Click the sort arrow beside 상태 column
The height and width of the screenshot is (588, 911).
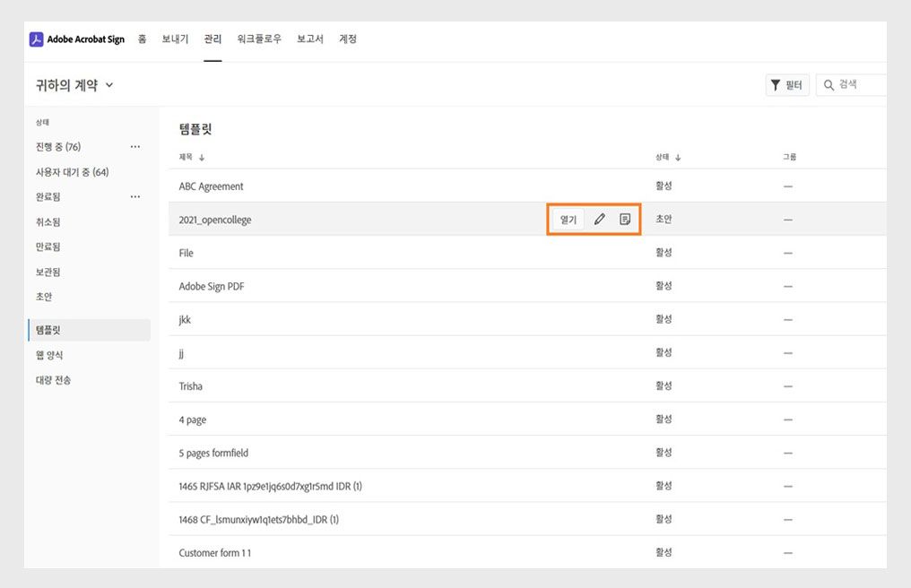pos(677,156)
